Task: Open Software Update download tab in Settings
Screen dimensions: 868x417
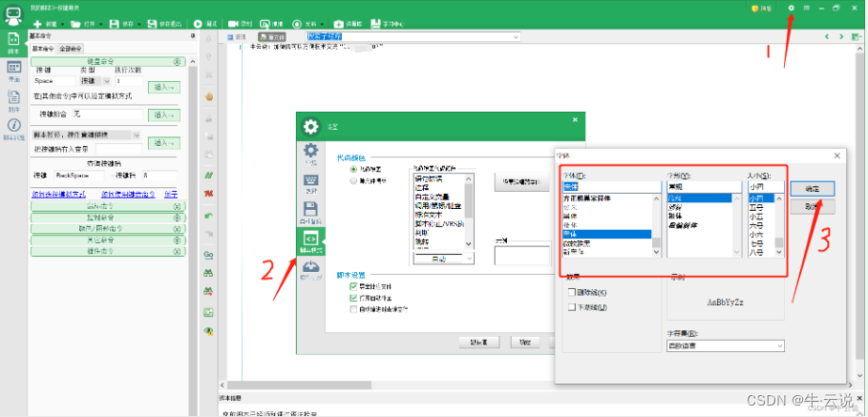Action: coord(311,270)
